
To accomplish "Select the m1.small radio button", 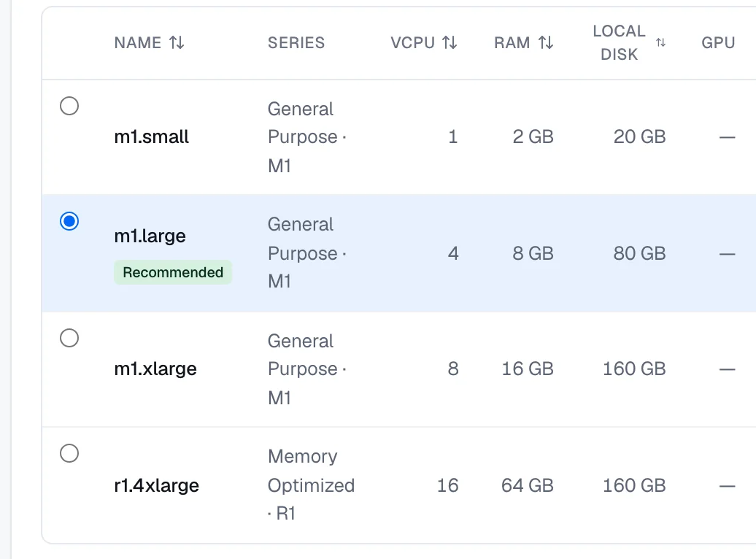I will (69, 106).
